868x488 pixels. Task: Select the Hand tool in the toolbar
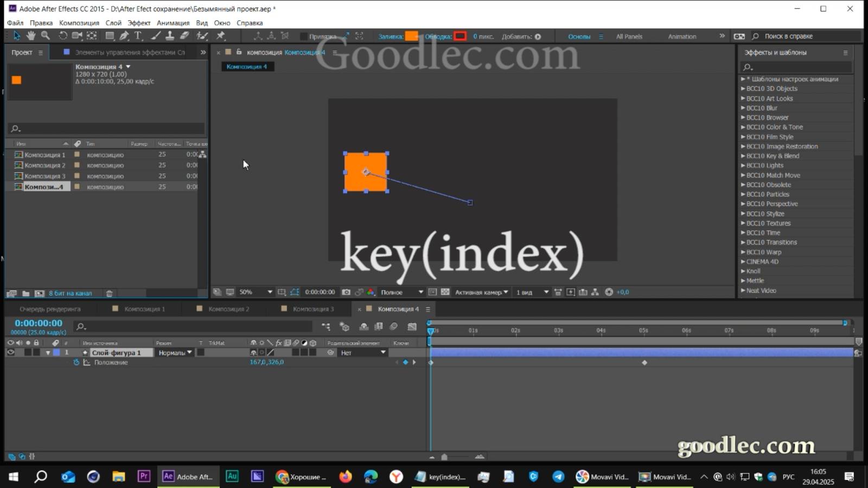pos(31,35)
